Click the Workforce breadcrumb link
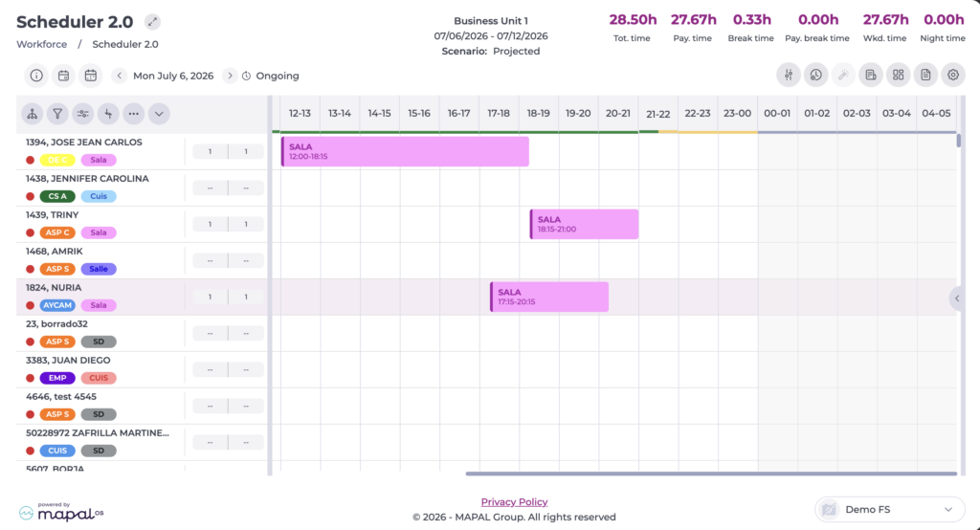 coord(42,44)
